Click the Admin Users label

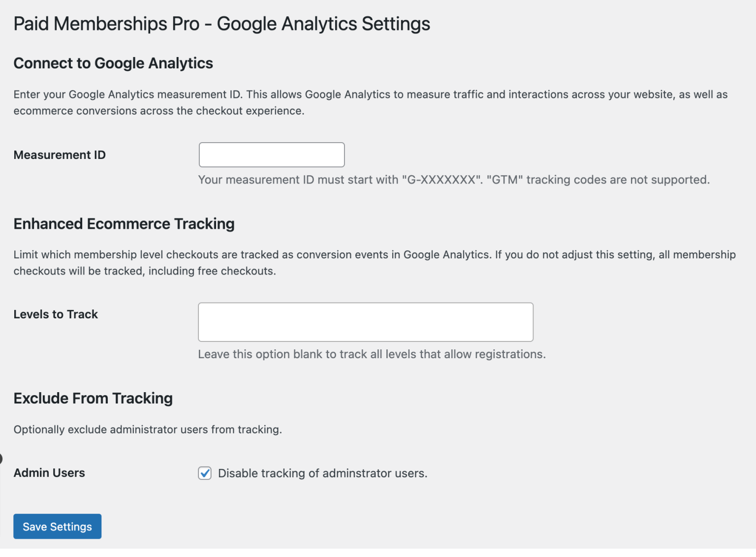(49, 473)
